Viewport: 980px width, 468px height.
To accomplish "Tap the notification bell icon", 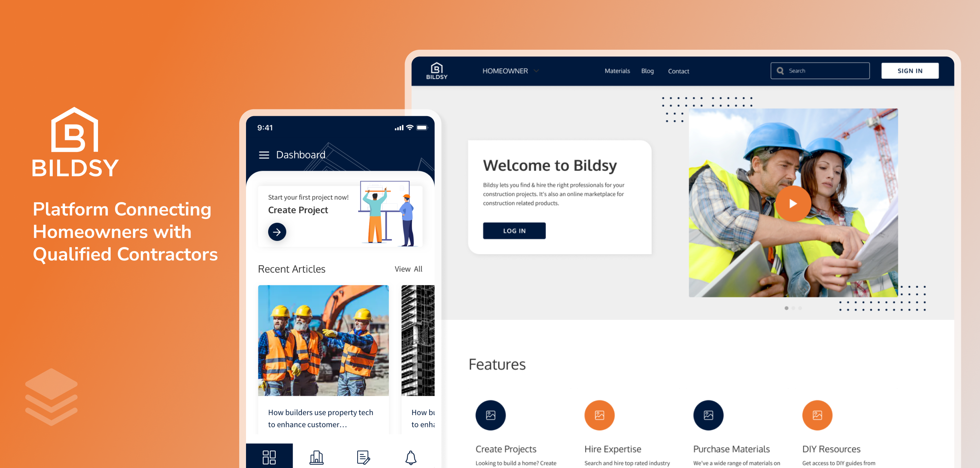I will click(x=410, y=457).
